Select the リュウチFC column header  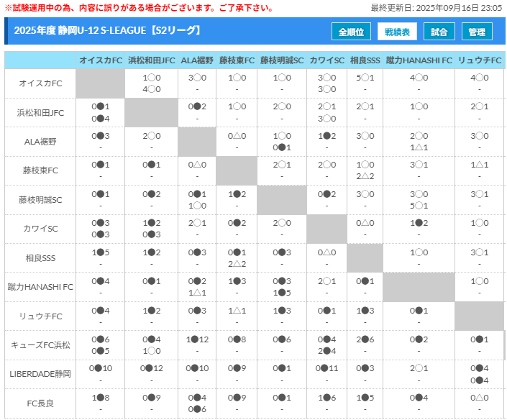tap(480, 60)
